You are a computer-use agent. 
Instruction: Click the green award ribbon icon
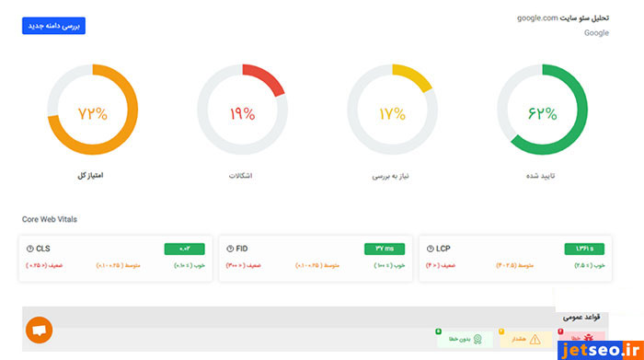(x=477, y=339)
